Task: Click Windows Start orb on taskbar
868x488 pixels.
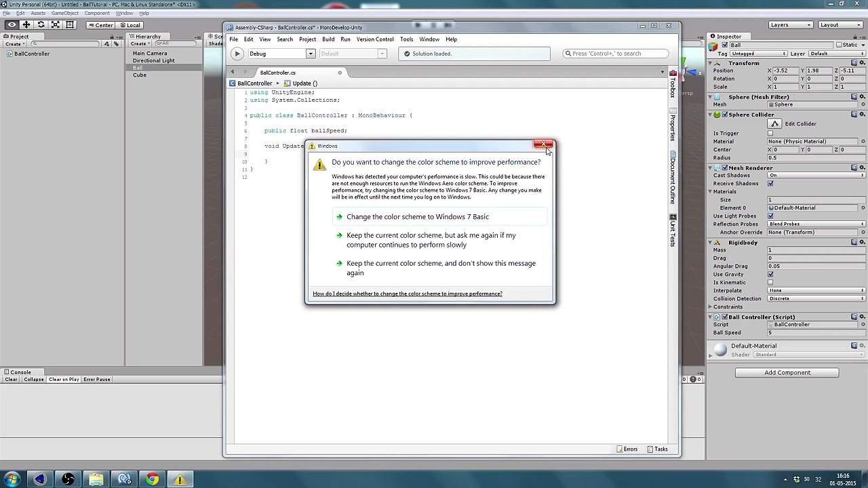Action: click(x=12, y=480)
